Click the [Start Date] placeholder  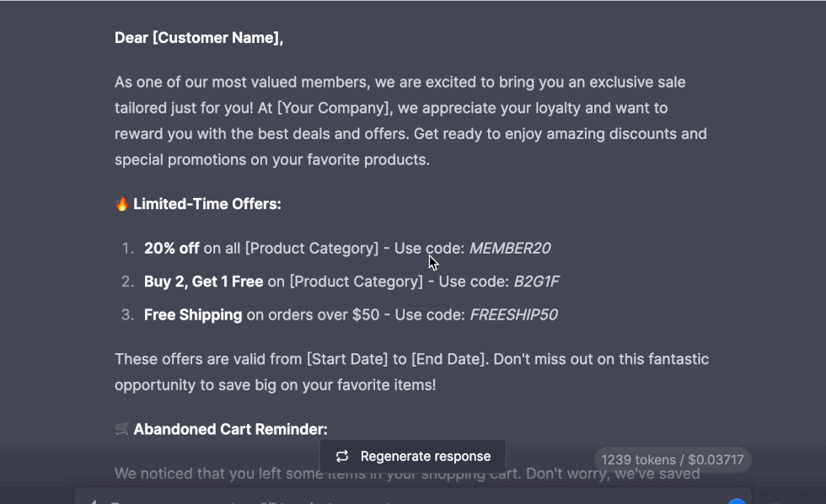tap(346, 359)
